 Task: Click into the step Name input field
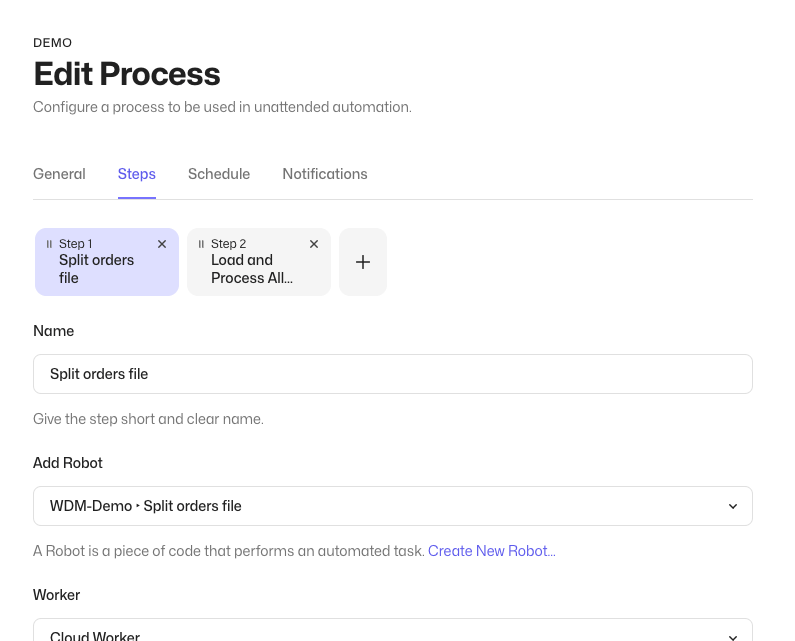click(x=393, y=374)
